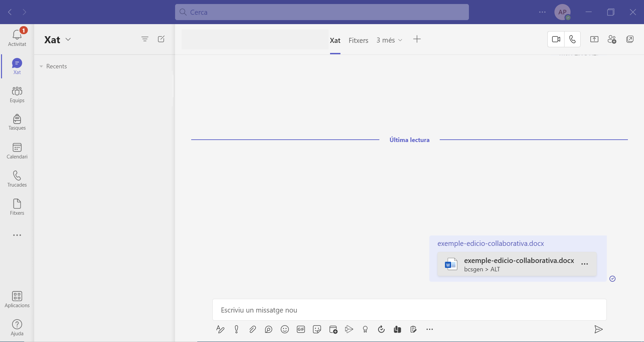Switch to the Fitxers tab
This screenshot has height=342, width=644.
pyautogui.click(x=358, y=40)
